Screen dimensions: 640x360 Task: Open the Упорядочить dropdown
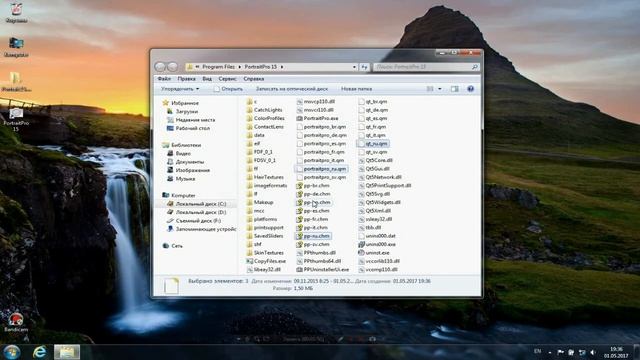[x=180, y=89]
